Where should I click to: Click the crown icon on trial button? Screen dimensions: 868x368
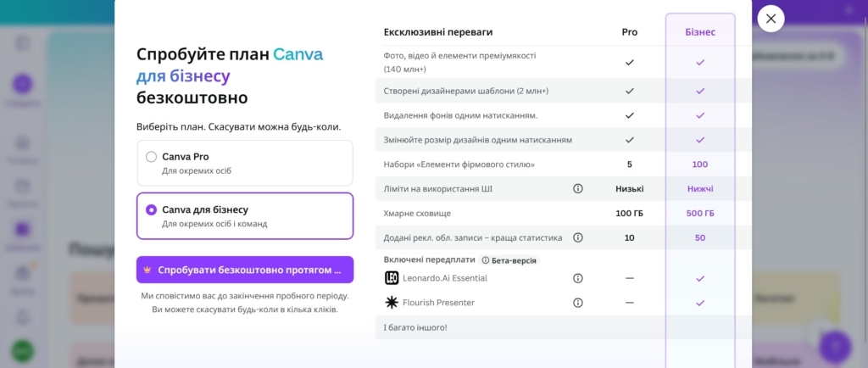coord(147,270)
